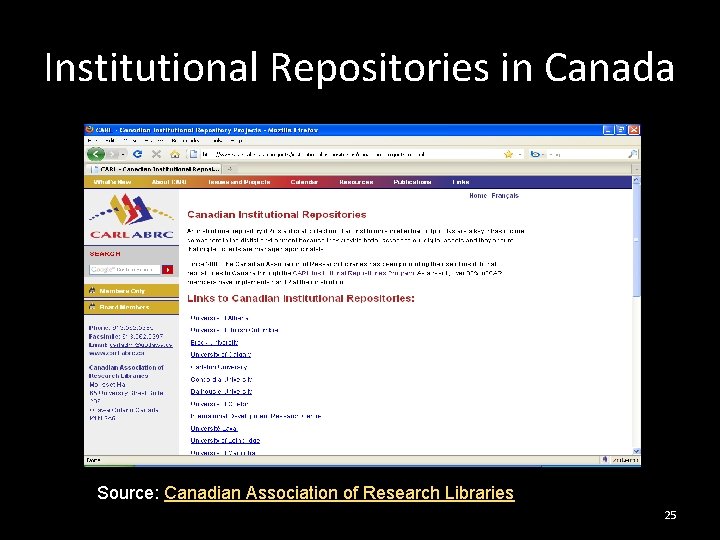Click the 'Done' status bar text
Image resolution: width=720 pixels, height=540 pixels.
tap(93, 460)
